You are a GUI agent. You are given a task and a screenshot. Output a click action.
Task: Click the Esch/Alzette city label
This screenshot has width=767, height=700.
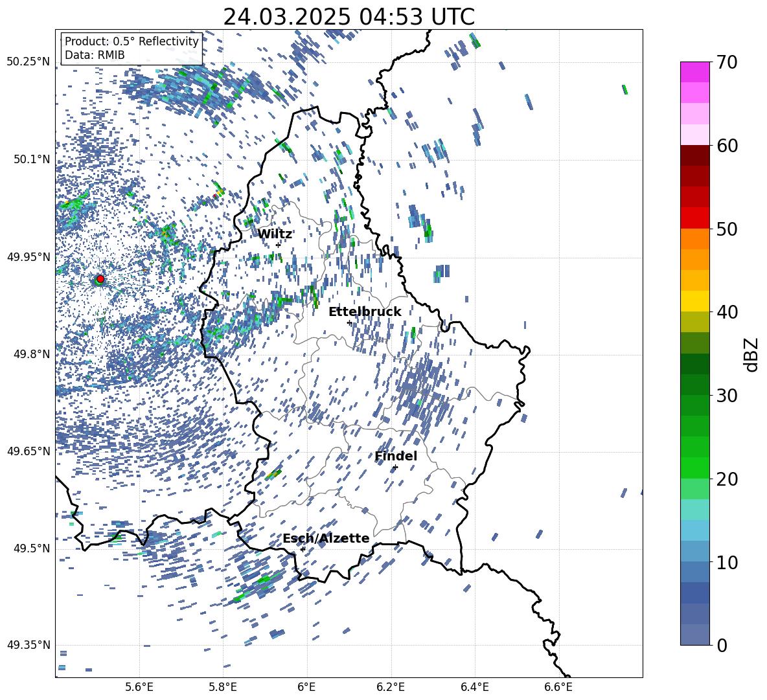(x=326, y=538)
